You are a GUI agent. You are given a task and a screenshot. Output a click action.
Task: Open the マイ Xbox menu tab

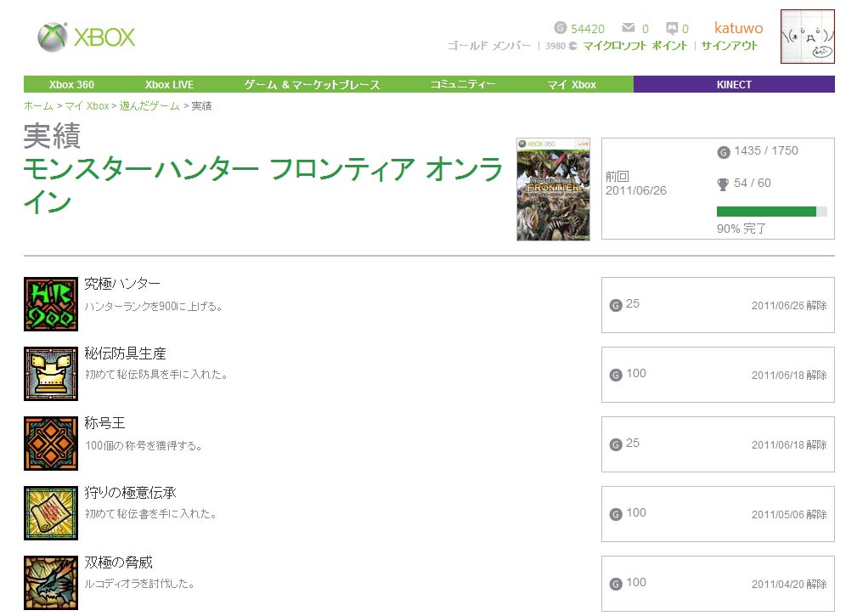[572, 85]
